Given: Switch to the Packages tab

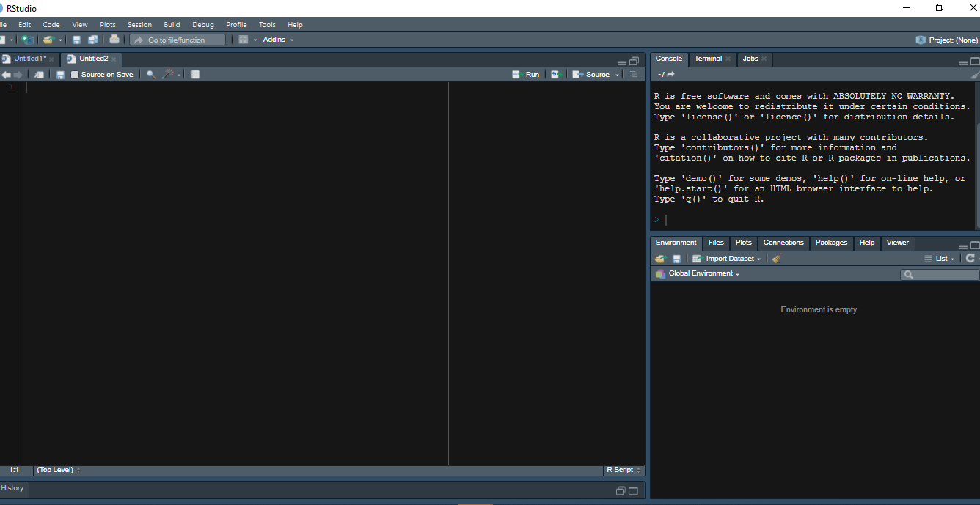Looking at the screenshot, I should 831,243.
